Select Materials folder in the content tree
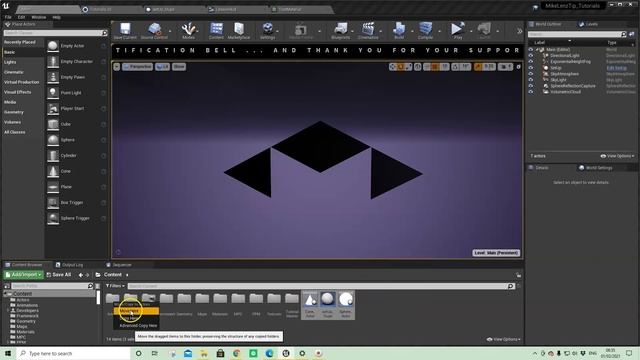 coord(25,332)
